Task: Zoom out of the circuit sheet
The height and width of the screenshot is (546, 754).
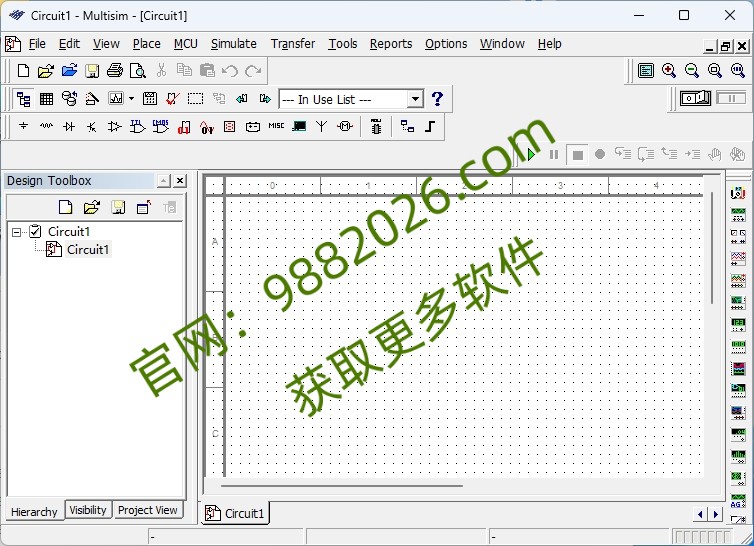Action: click(691, 71)
